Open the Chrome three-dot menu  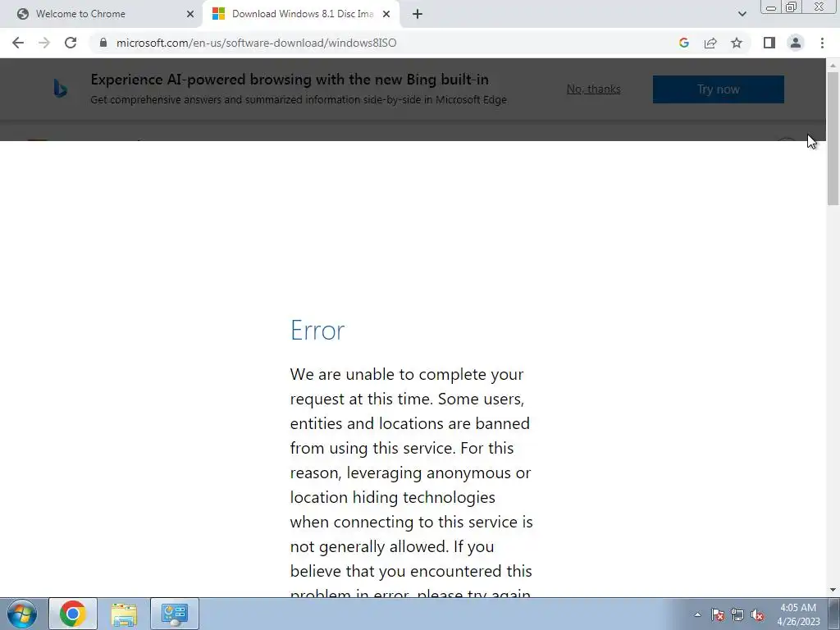tap(822, 43)
